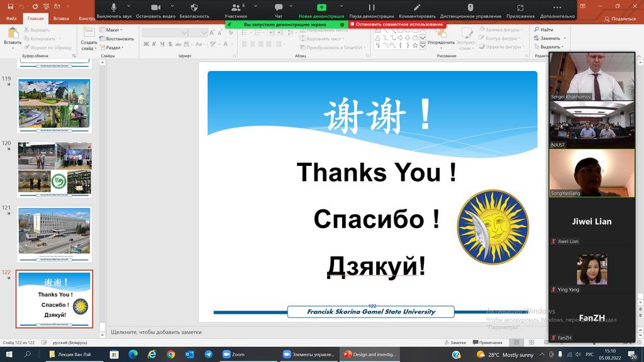Click the Вставить paste button
This screenshot has width=644, height=362.
13,38
